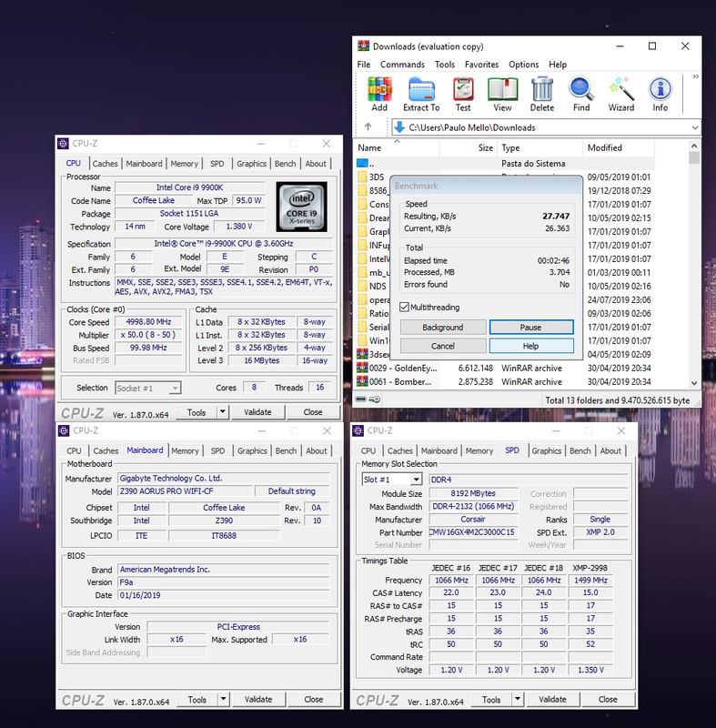This screenshot has width=716, height=728.
Task: Sort files by the Size column header
Action: 469,147
